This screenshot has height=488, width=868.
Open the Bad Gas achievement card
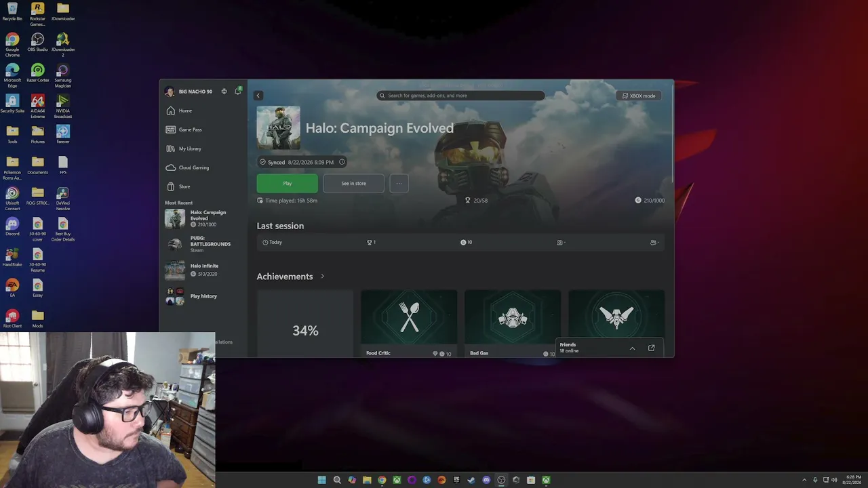pyautogui.click(x=513, y=324)
